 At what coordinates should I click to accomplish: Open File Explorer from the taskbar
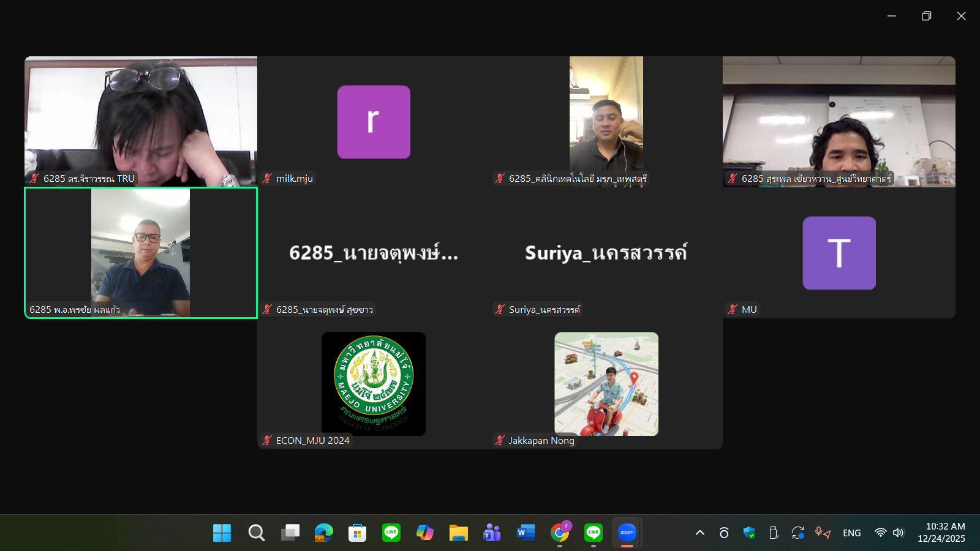[x=458, y=533]
